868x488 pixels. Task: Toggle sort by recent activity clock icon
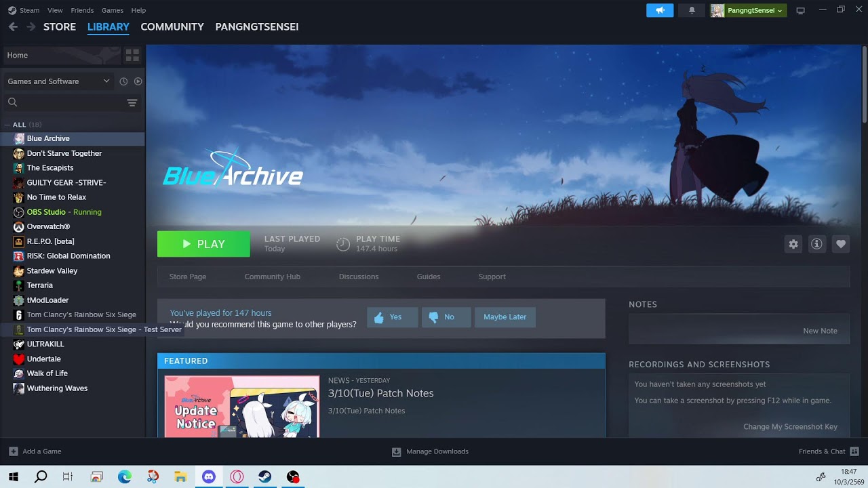click(x=123, y=81)
